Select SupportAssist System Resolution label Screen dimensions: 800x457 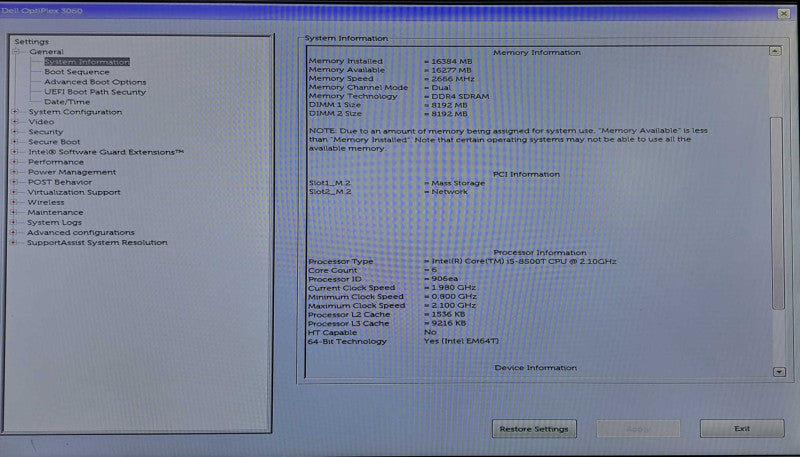(97, 242)
